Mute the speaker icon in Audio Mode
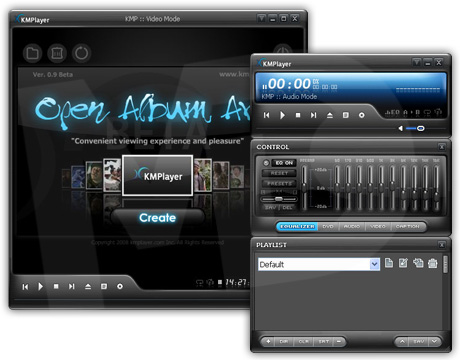The image size is (460, 360). [400, 128]
